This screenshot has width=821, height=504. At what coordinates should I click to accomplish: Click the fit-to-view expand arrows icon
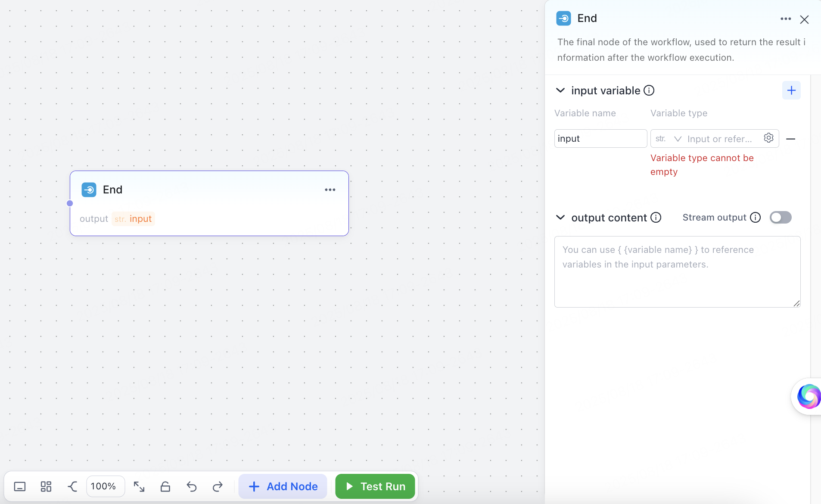139,486
